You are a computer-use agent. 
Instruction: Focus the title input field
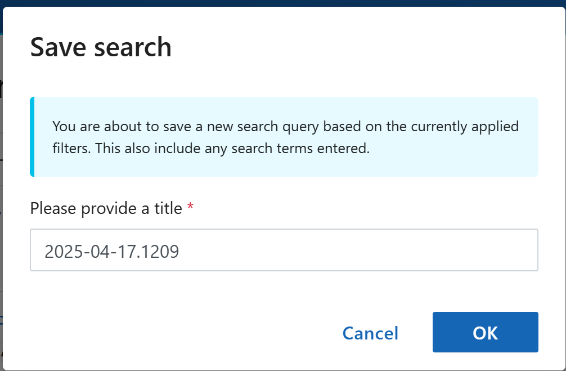tap(284, 250)
